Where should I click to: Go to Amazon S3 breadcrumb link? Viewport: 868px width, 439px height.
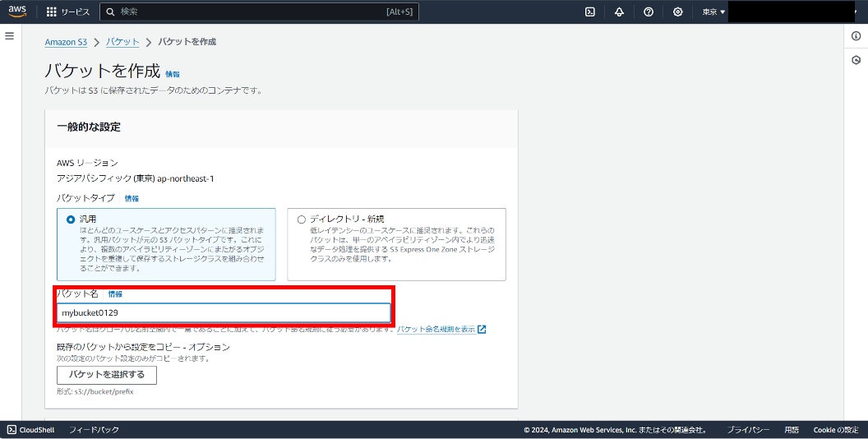pyautogui.click(x=66, y=42)
